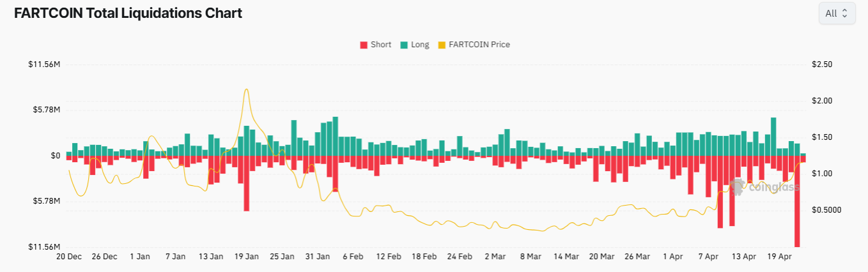Click the green Long legend swatch

pos(404,45)
